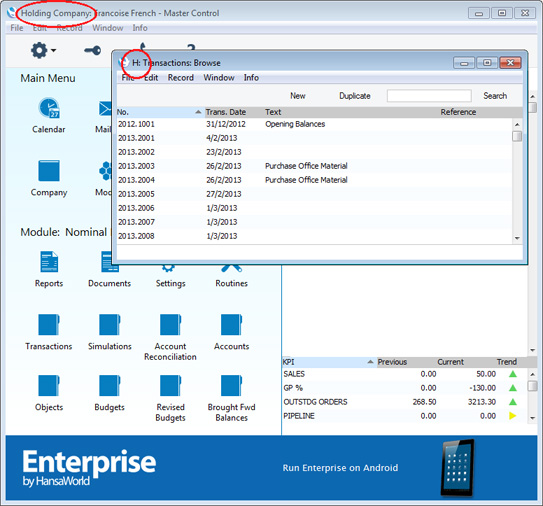
Task: Select transaction 2013.2008 row
Action: click(314, 236)
